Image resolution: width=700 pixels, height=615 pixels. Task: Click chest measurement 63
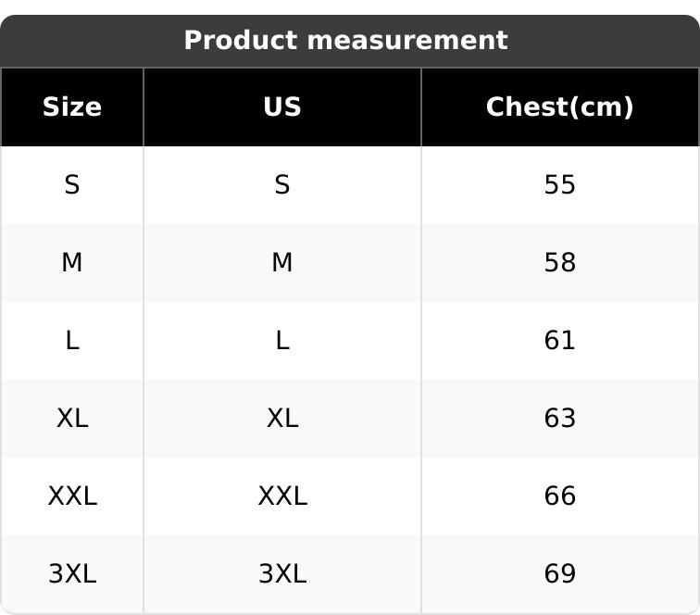pyautogui.click(x=559, y=419)
